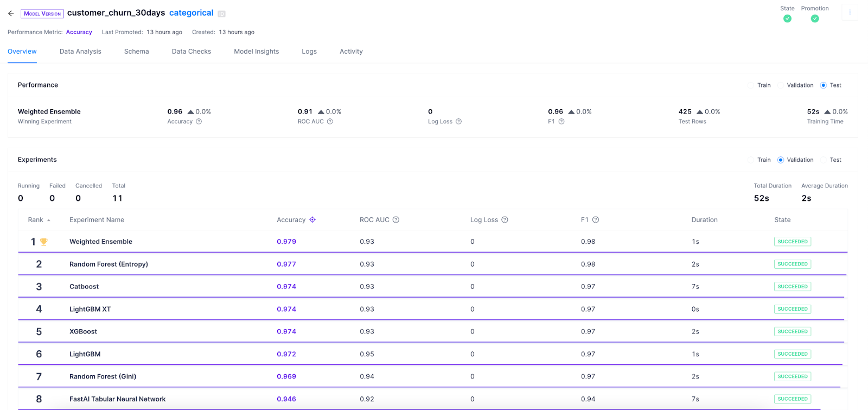The height and width of the screenshot is (410, 868).
Task: Click the F1 column help icon
Action: pos(596,220)
